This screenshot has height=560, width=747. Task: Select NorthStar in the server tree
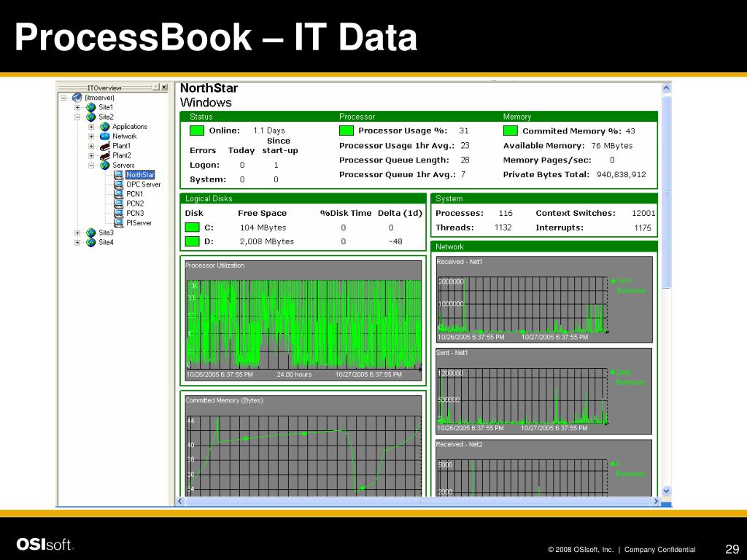(x=140, y=175)
